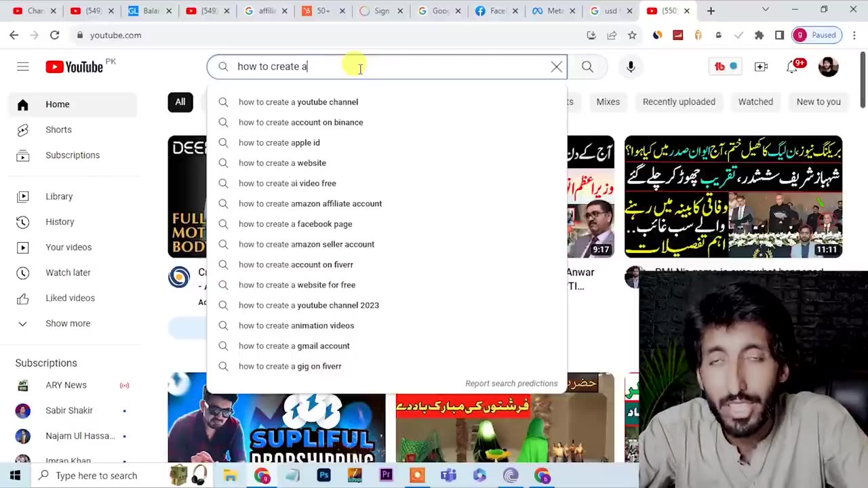Select suggestion a gmail account
This screenshot has width=868, height=488.
(x=387, y=346)
